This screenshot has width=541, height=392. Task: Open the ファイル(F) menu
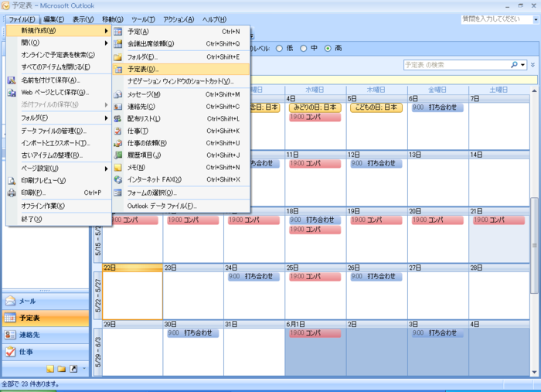click(x=22, y=19)
